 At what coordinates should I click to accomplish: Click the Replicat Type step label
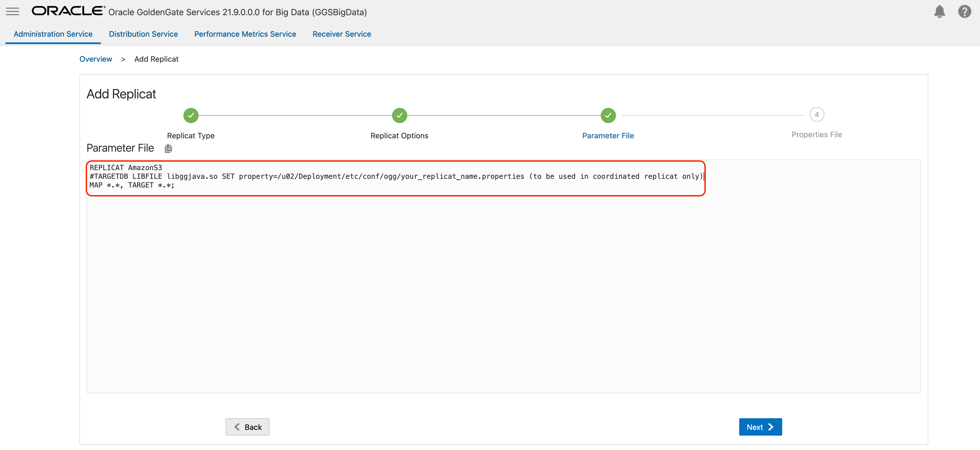191,136
